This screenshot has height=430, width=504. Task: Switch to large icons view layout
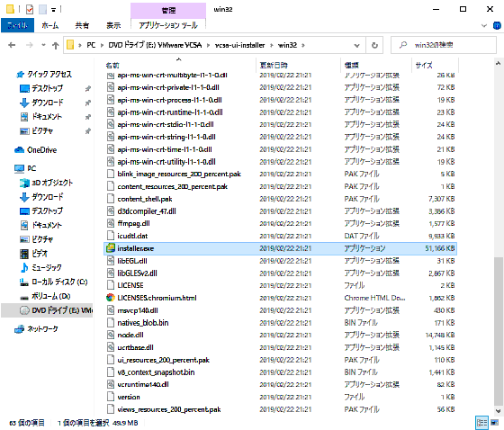(x=495, y=422)
